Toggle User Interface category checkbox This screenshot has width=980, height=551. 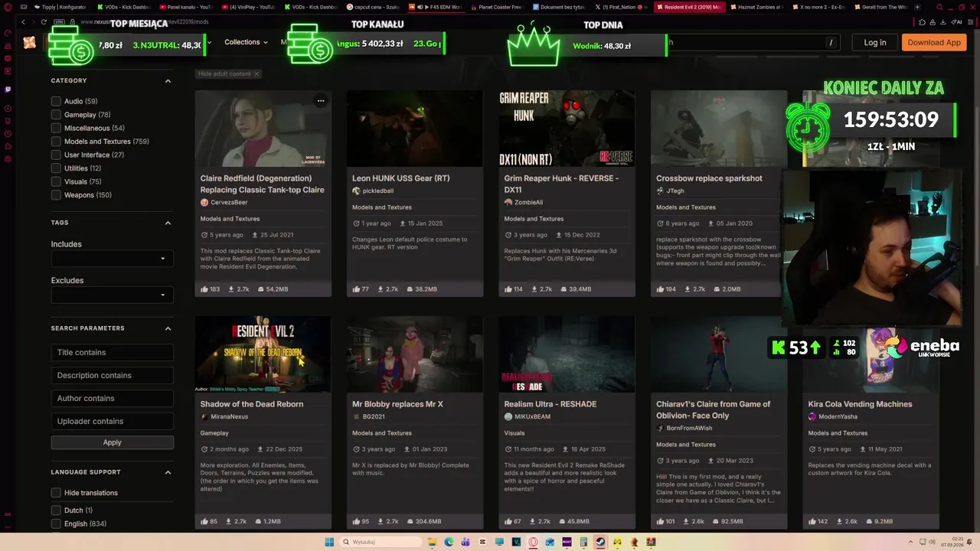pyautogui.click(x=56, y=155)
